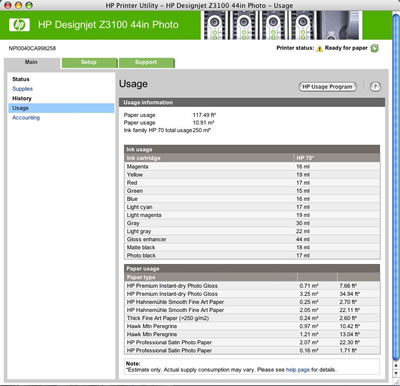The width and height of the screenshot is (400, 386).
Task: Click the Matte black row
Action: tap(252, 247)
